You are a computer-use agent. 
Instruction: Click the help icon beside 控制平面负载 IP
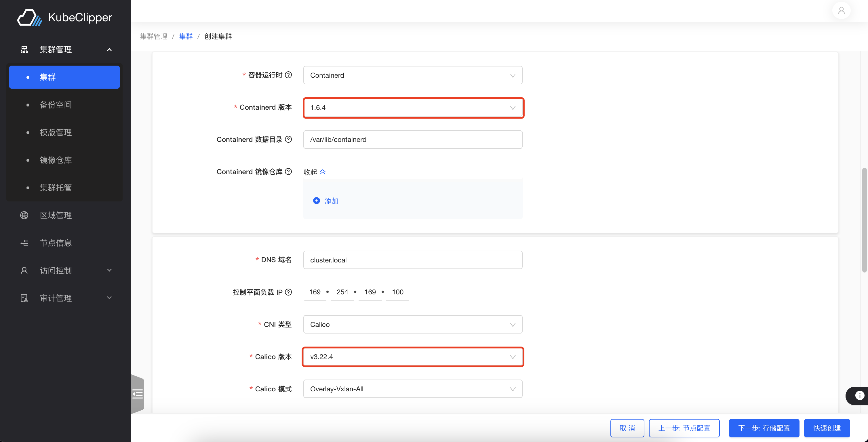tap(288, 292)
